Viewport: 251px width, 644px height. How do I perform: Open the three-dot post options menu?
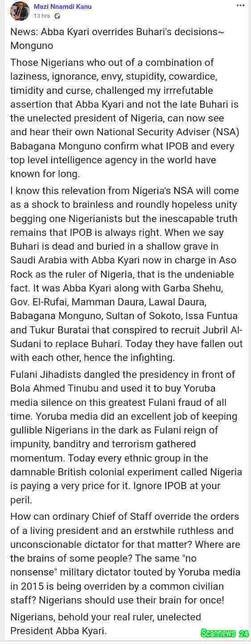[240, 6]
